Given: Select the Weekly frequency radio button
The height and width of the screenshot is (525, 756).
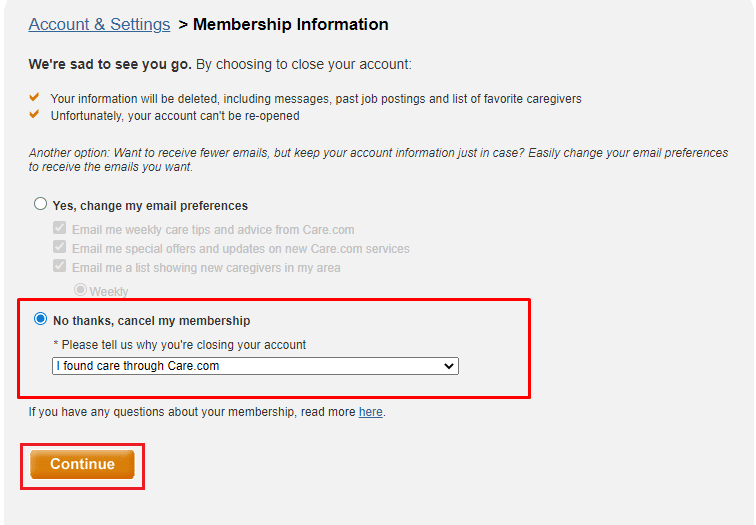Looking at the screenshot, I should click(80, 290).
